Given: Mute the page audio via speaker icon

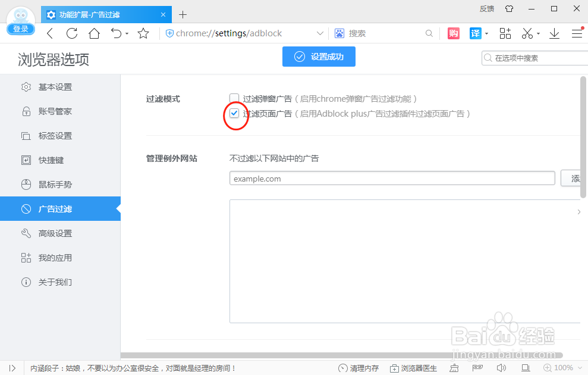Looking at the screenshot, I should click(x=501, y=367).
